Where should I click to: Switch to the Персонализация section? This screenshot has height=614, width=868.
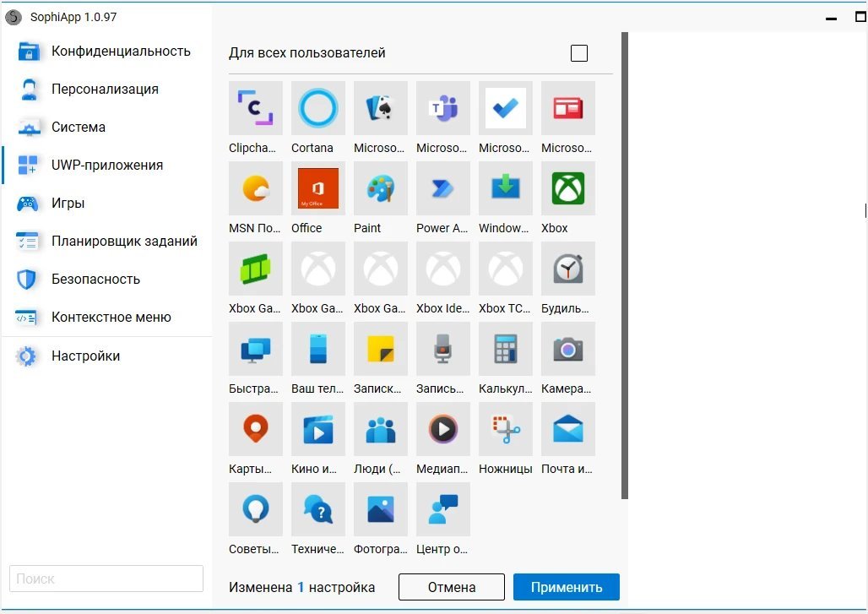(105, 89)
